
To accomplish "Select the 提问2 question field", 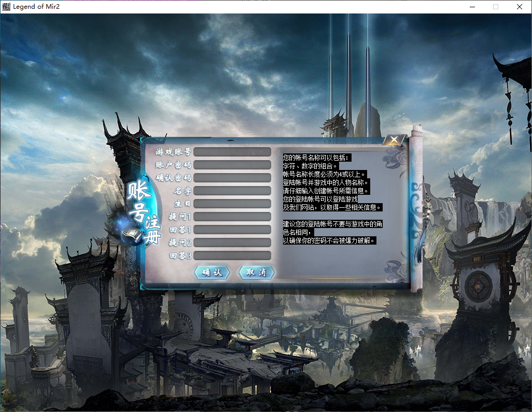I will coord(232,243).
